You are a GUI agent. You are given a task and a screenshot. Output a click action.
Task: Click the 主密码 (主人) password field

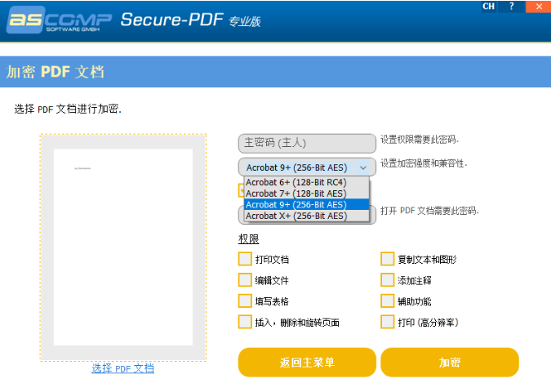coord(307,143)
